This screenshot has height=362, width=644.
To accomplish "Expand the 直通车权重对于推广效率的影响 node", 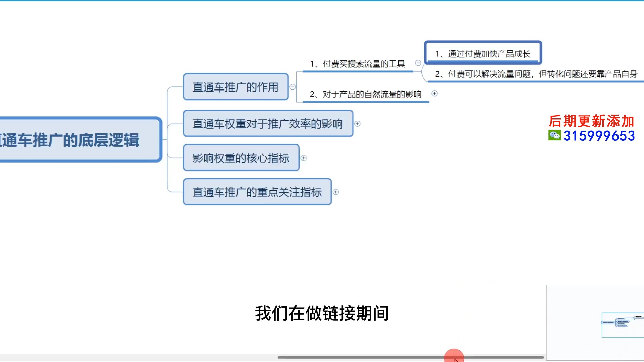I will point(357,124).
